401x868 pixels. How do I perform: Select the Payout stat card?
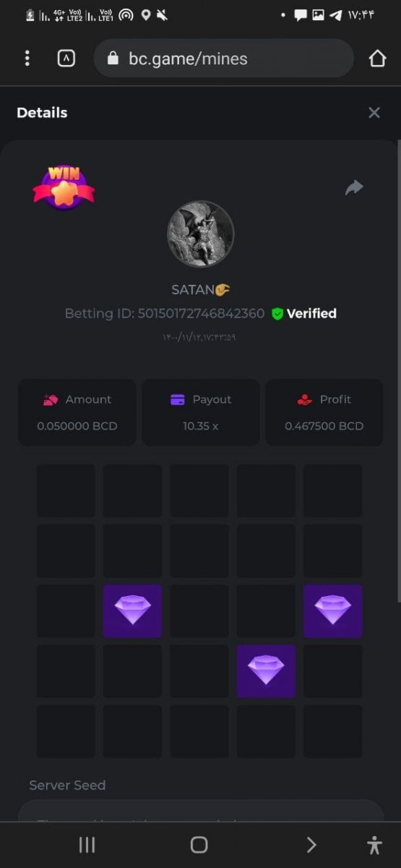201,412
